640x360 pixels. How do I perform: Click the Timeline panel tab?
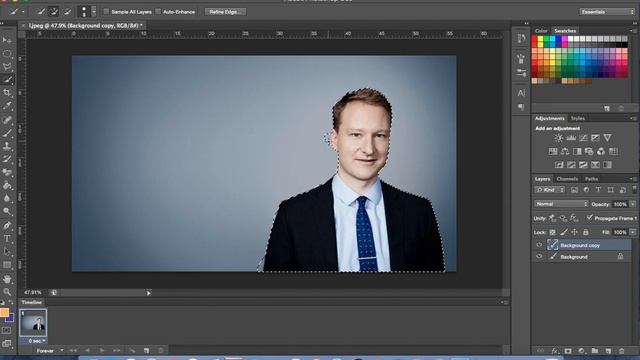pos(32,302)
